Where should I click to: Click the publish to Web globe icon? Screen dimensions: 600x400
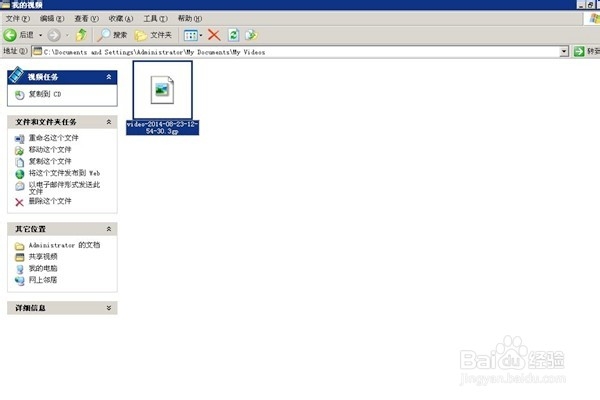point(20,174)
